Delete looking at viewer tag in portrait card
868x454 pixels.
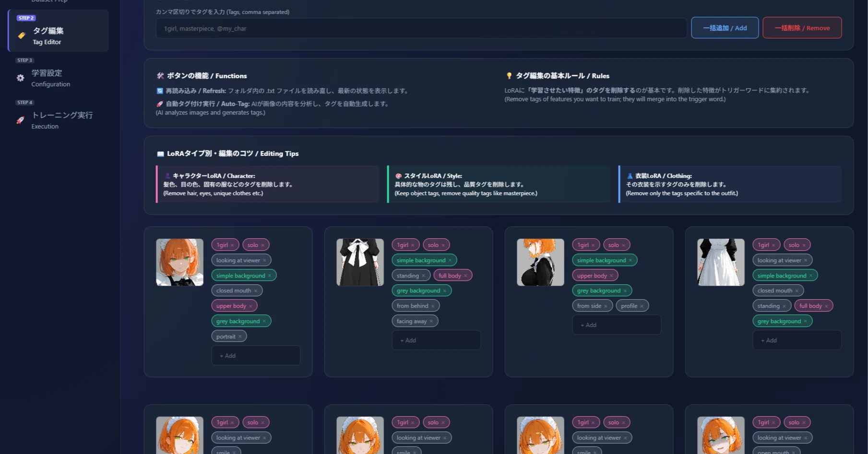pyautogui.click(x=264, y=260)
